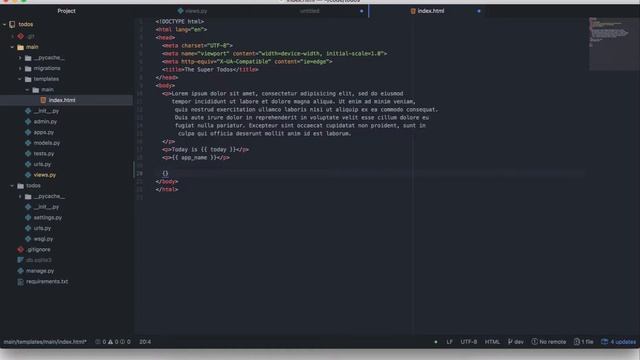Open the 1 file git changes panel
The width and height of the screenshot is (640, 360).
[584, 342]
